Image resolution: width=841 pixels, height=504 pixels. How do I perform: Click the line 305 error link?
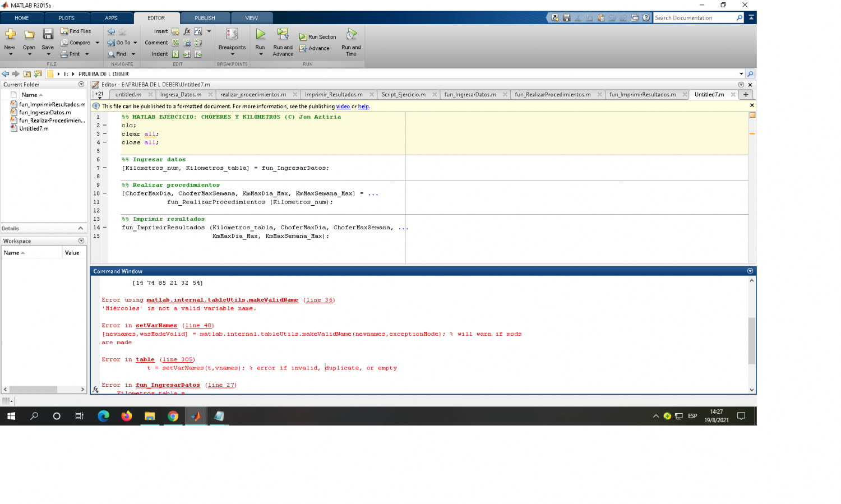point(178,360)
